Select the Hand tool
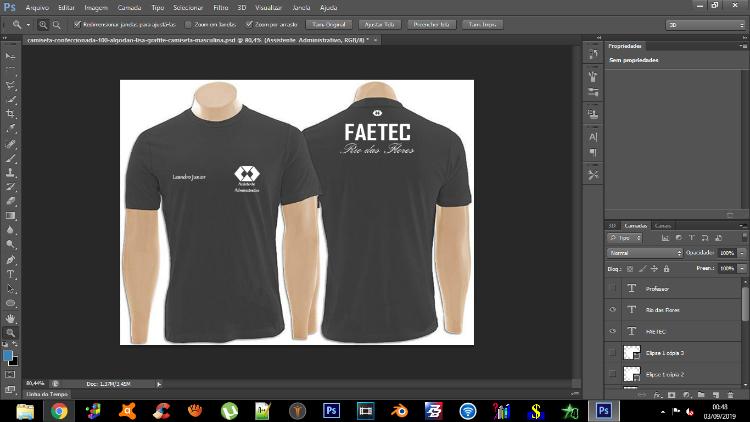This screenshot has height=422, width=750. [11, 318]
